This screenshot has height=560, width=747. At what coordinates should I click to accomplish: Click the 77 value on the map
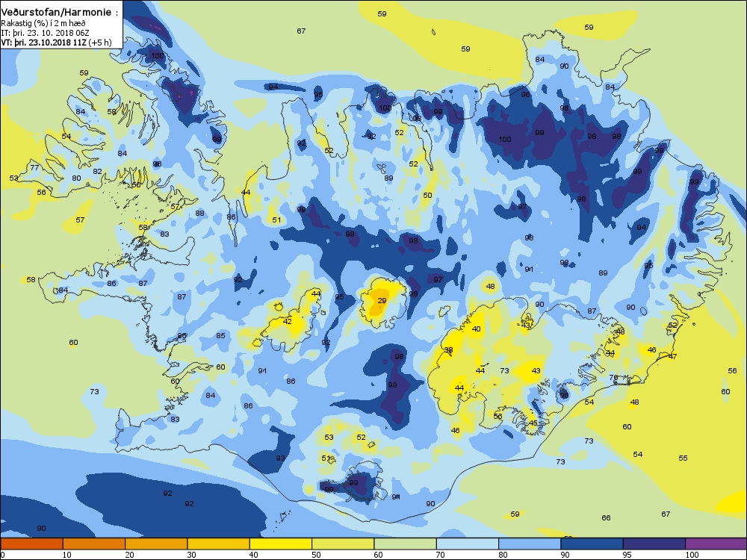point(34,167)
